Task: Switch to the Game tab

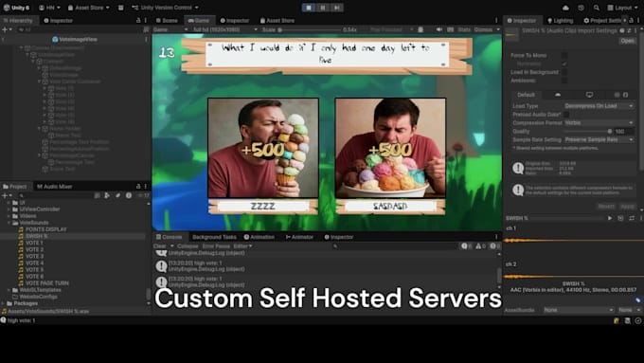Action: click(199, 20)
